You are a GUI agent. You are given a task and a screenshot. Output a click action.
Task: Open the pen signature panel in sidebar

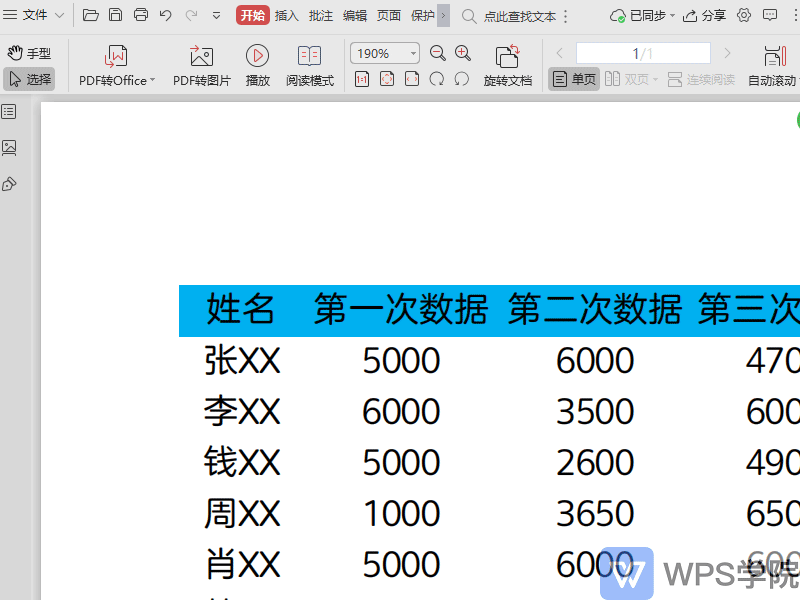pos(9,184)
